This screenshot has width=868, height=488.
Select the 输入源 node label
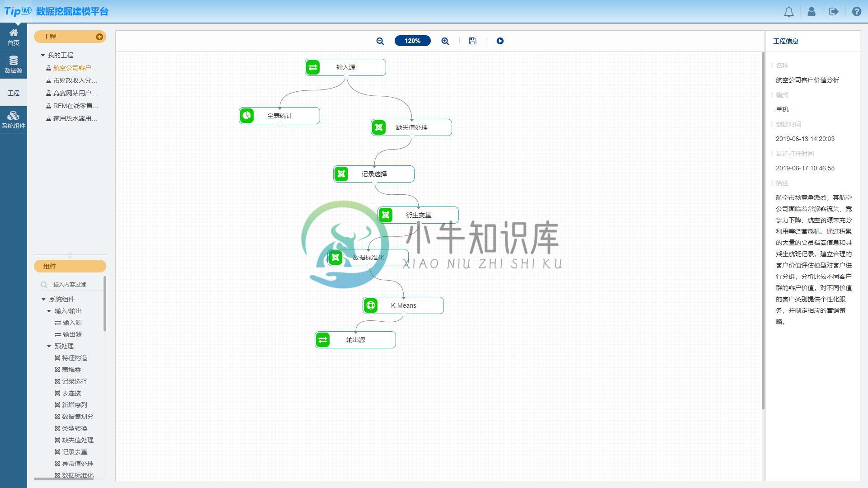[346, 67]
